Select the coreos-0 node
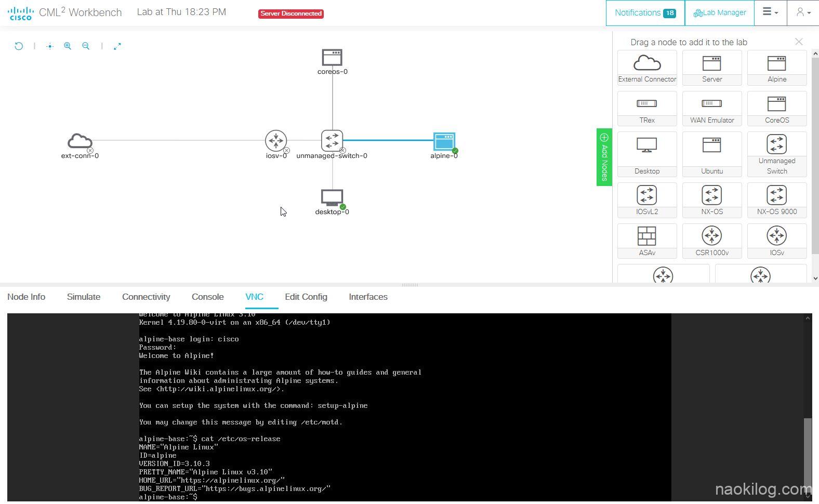The image size is (819, 504). tap(332, 57)
